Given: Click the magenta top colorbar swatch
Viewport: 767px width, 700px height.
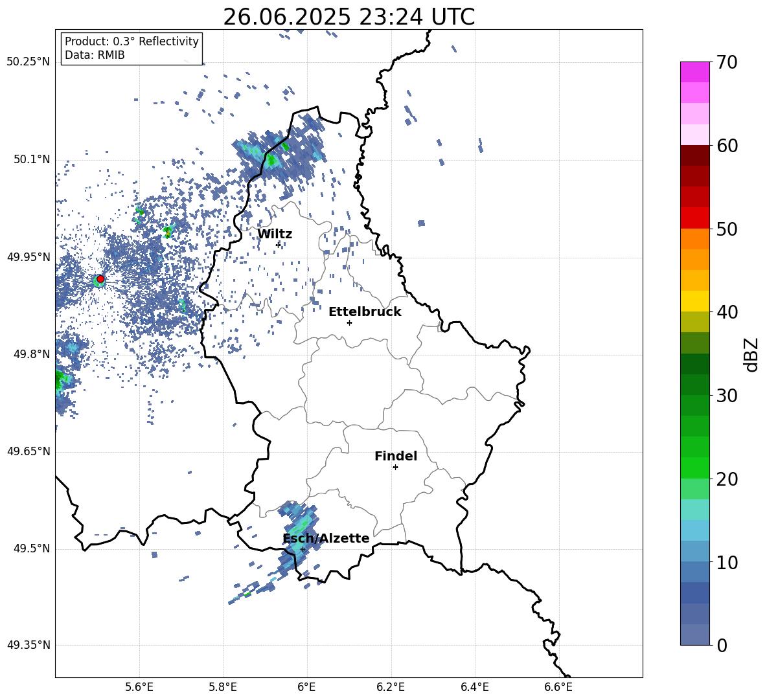Looking at the screenshot, I should coord(694,72).
